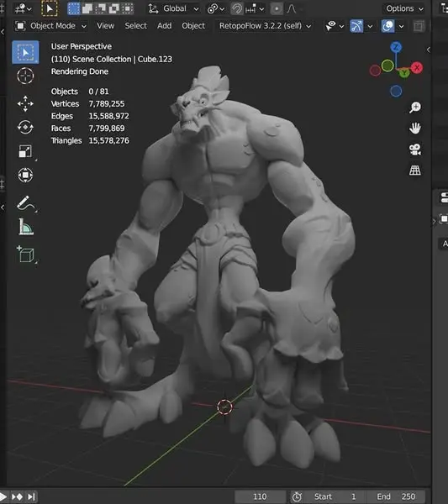The width and height of the screenshot is (448, 504).
Task: Click the Scene Collection | Cube.123 label
Action: click(x=122, y=59)
